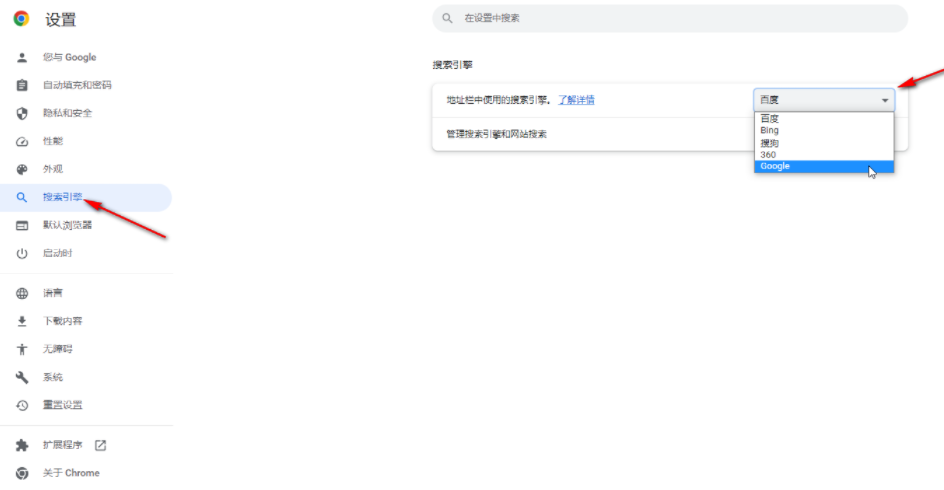Click the history clock icon for 重置设置

[x=22, y=405]
